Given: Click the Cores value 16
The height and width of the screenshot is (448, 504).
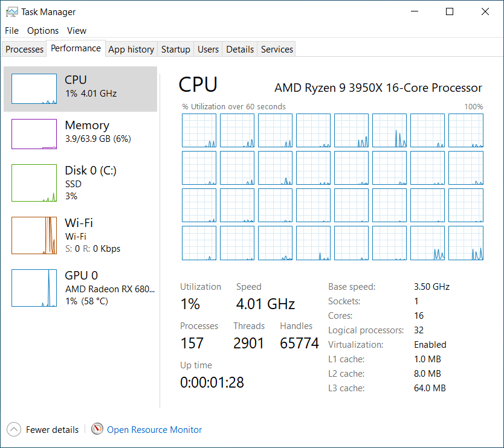Looking at the screenshot, I should (419, 315).
